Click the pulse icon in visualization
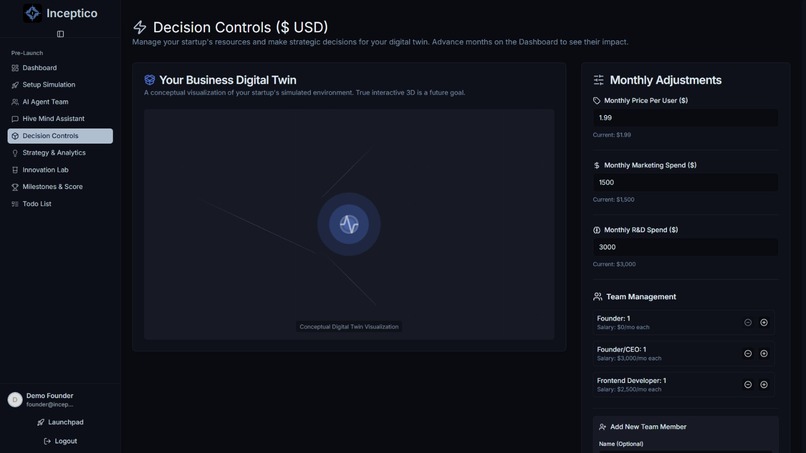 pos(349,224)
